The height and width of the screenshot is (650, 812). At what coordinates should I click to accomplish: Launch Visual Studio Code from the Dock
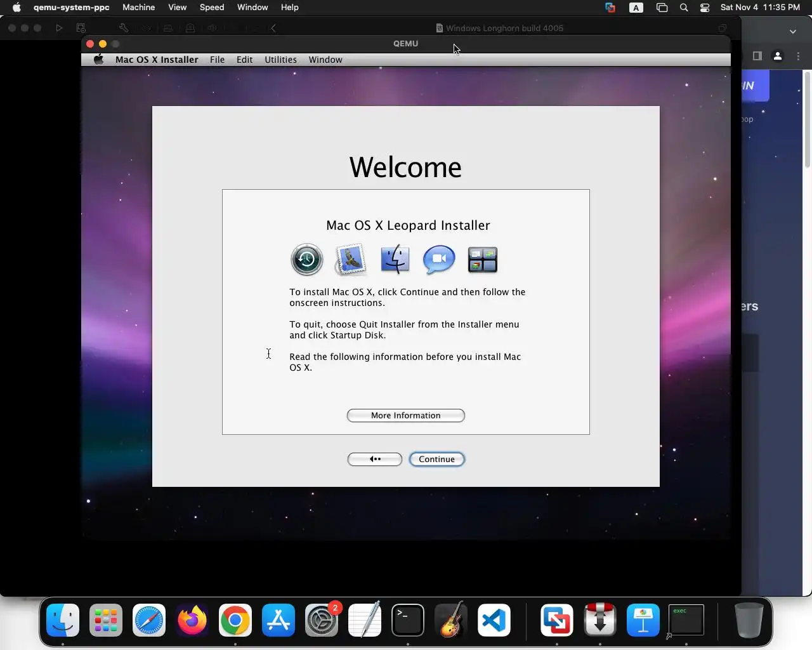494,620
